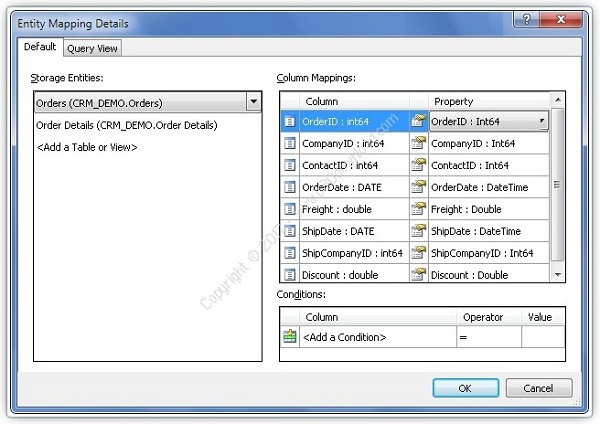Image resolution: width=600 pixels, height=424 pixels.
Task: Select the CompanyID : int64 column cell
Action: pyautogui.click(x=354, y=144)
